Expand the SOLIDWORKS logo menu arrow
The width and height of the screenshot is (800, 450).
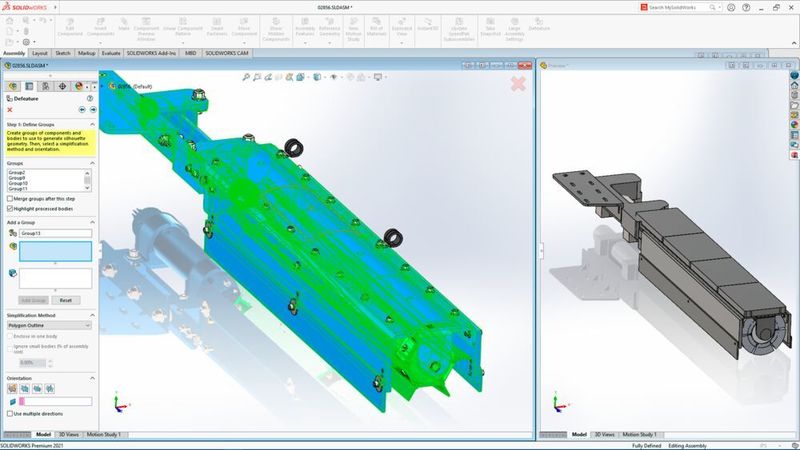(55, 8)
